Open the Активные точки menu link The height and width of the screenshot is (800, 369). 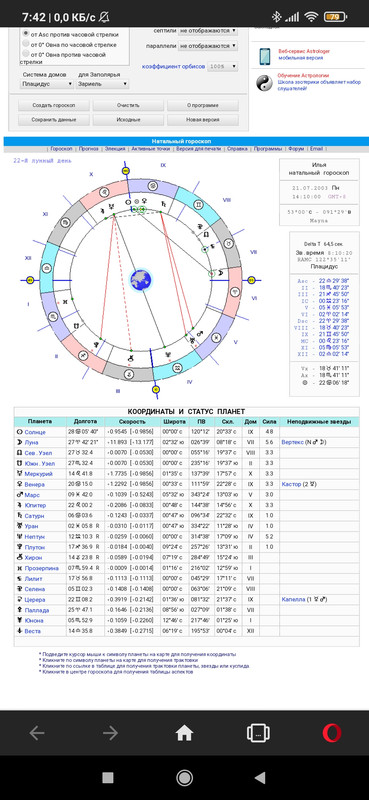pyautogui.click(x=151, y=149)
